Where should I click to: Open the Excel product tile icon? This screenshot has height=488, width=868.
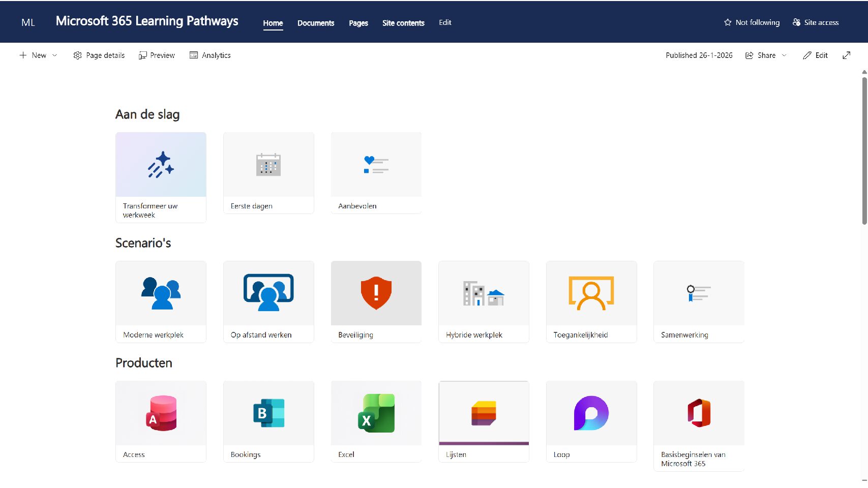376,413
